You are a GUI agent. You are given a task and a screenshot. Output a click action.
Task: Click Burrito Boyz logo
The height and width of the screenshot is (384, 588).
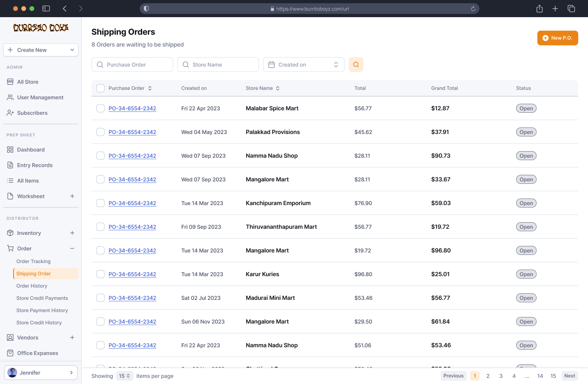41,28
